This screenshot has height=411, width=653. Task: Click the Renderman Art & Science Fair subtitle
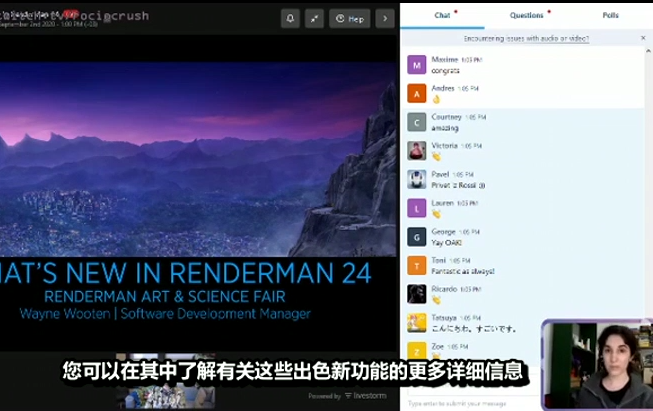(165, 296)
